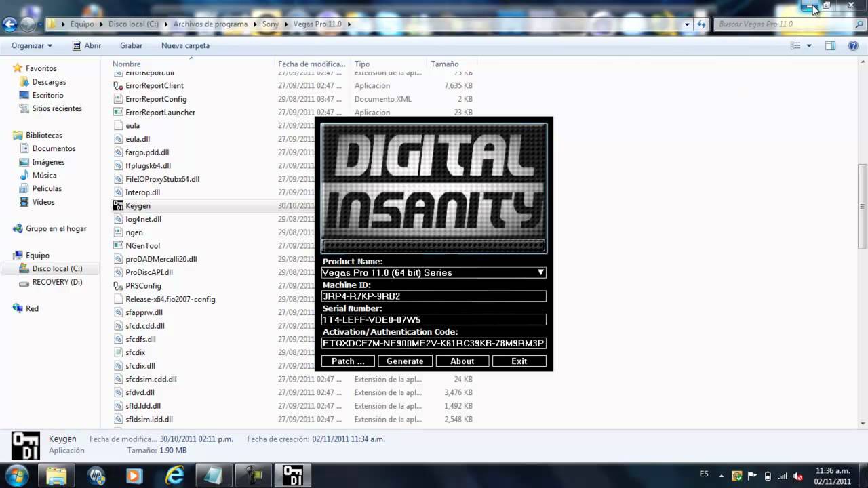
Task: Click the address bar refresh icon
Action: coord(702,24)
